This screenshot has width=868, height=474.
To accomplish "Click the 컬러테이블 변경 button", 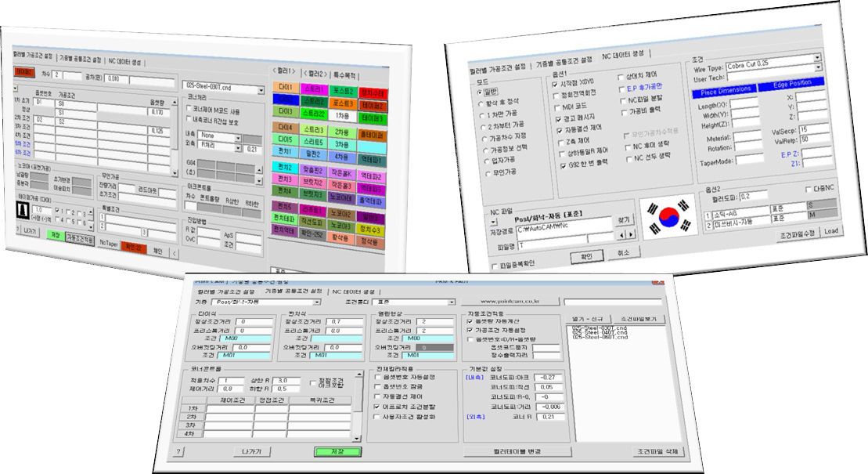I will [517, 452].
